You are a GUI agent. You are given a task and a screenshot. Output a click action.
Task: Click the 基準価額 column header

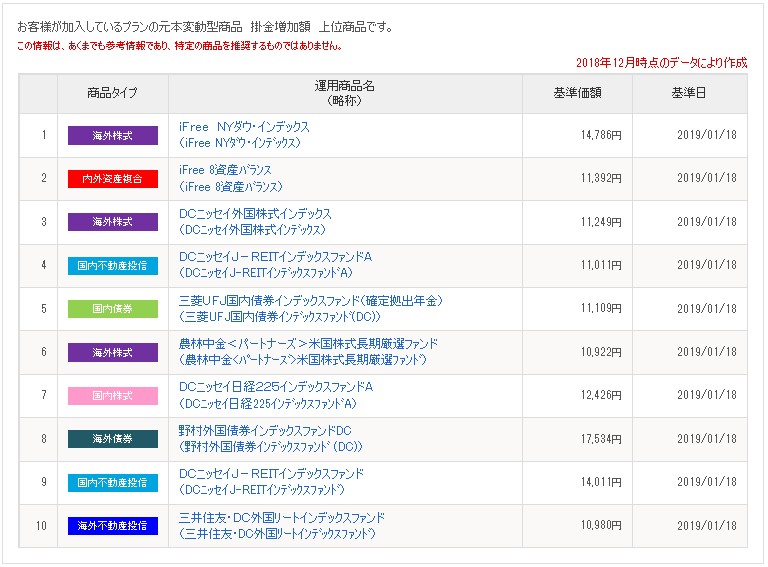tap(577, 93)
